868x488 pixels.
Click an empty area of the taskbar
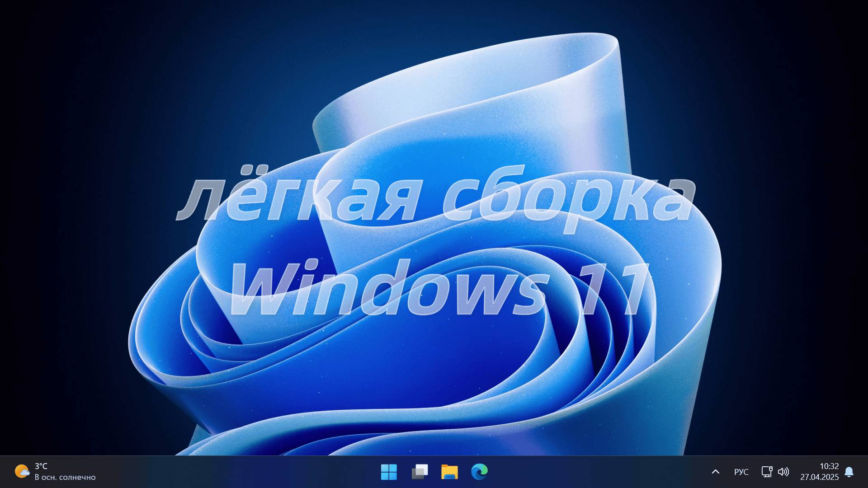[226, 472]
